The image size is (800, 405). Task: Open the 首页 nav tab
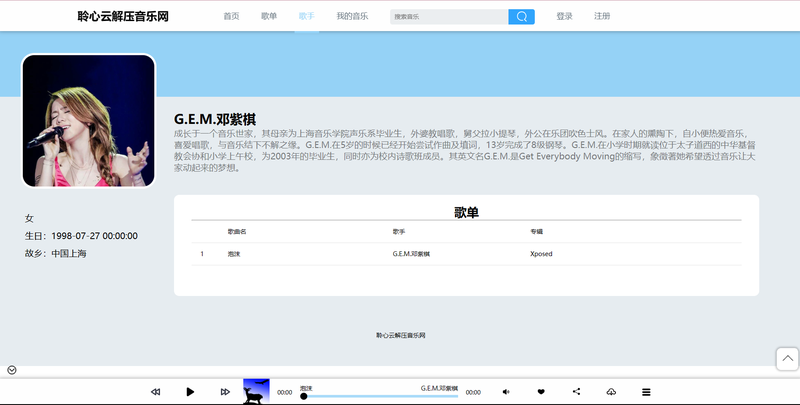[x=231, y=16]
